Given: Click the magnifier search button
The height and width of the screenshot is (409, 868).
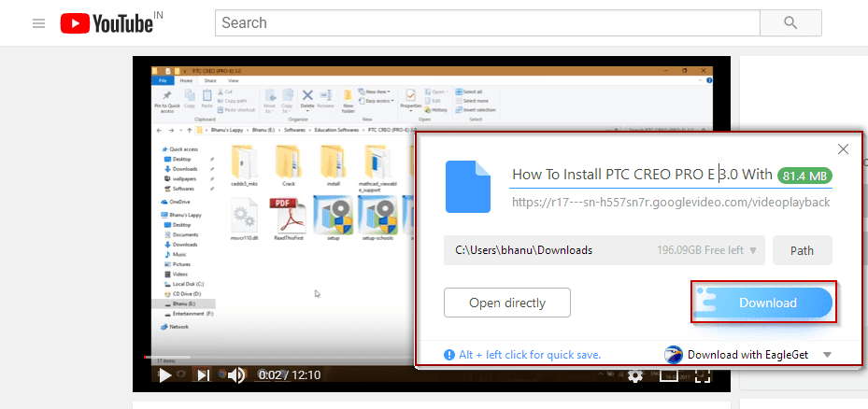Looking at the screenshot, I should click(x=790, y=22).
